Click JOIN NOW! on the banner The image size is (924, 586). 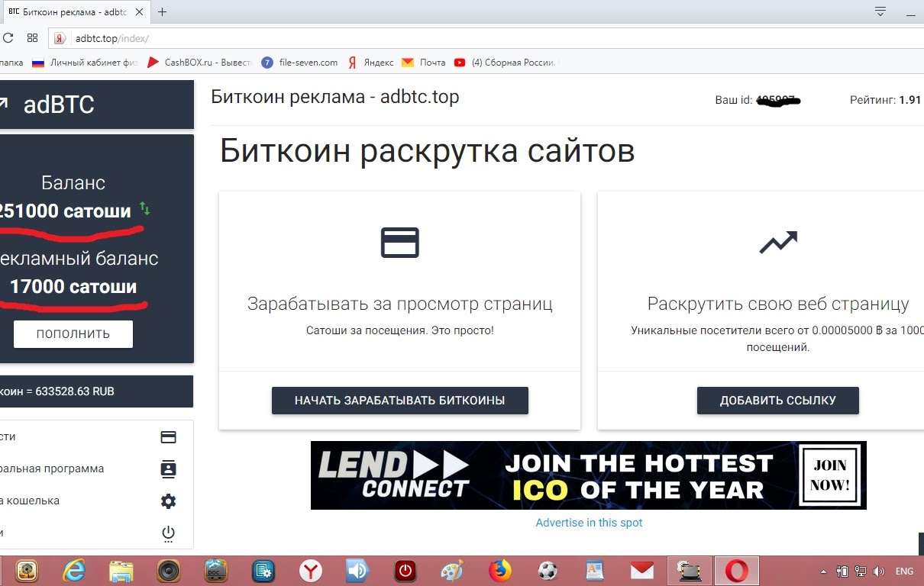click(831, 475)
